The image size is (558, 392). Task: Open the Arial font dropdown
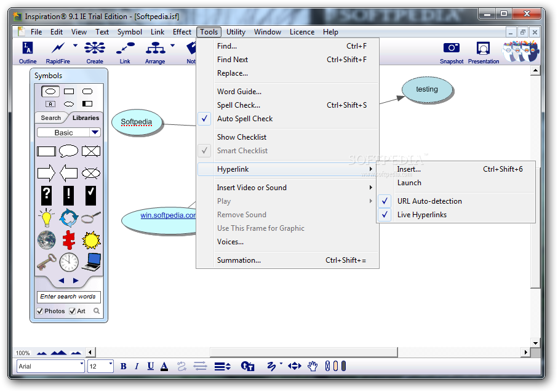(81, 364)
